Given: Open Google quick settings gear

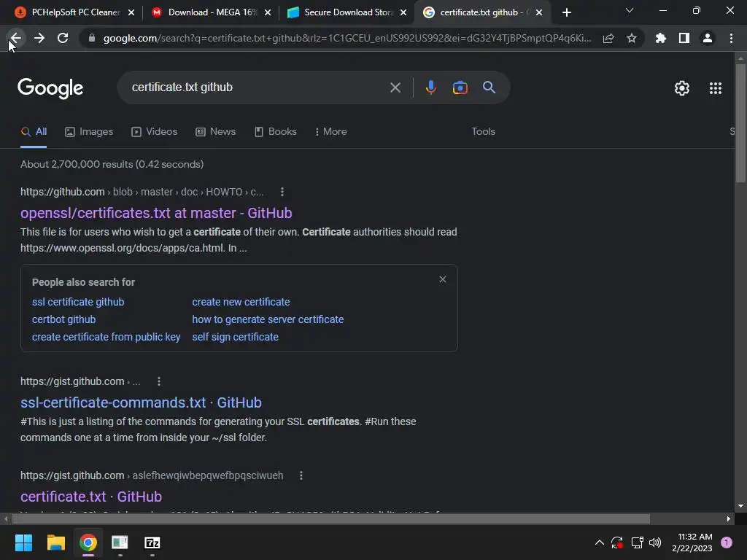Looking at the screenshot, I should [682, 88].
